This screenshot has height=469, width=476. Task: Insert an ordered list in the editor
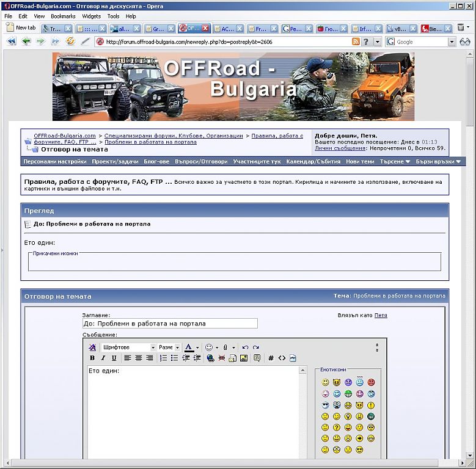[164, 358]
